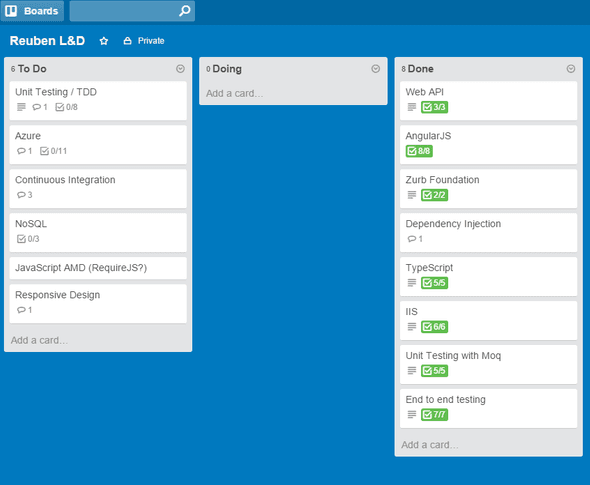590x485 pixels.
Task: Open the comment icon on Continuous Integration
Action: [21, 195]
